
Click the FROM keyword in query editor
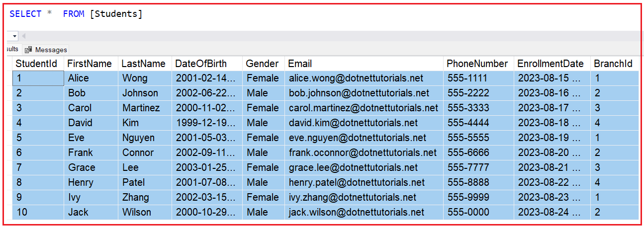click(74, 14)
